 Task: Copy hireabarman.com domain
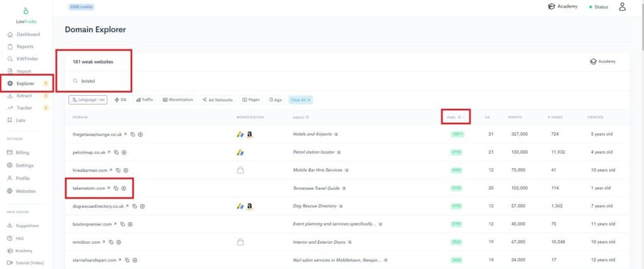coord(118,170)
